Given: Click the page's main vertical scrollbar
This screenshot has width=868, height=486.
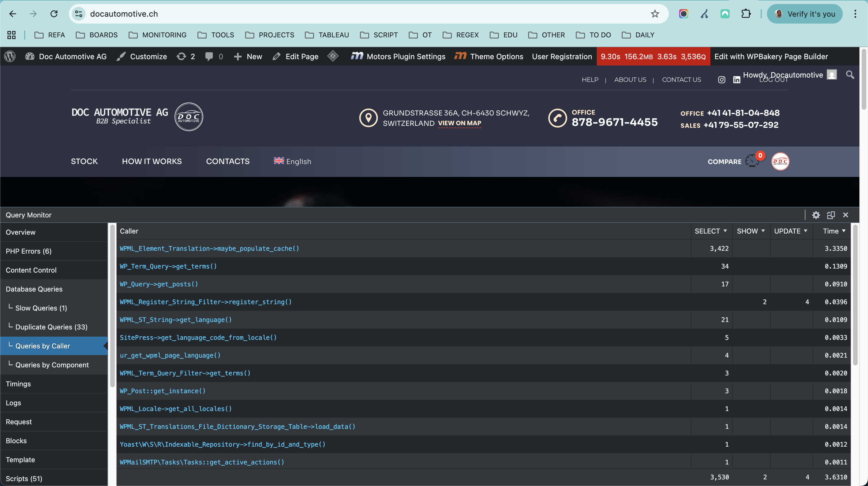Looking at the screenshot, I should [864, 79].
